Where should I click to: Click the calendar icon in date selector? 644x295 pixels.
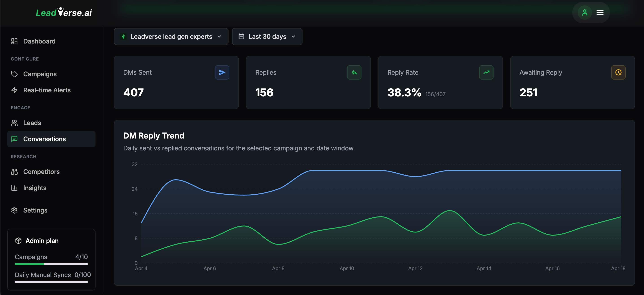click(x=241, y=37)
